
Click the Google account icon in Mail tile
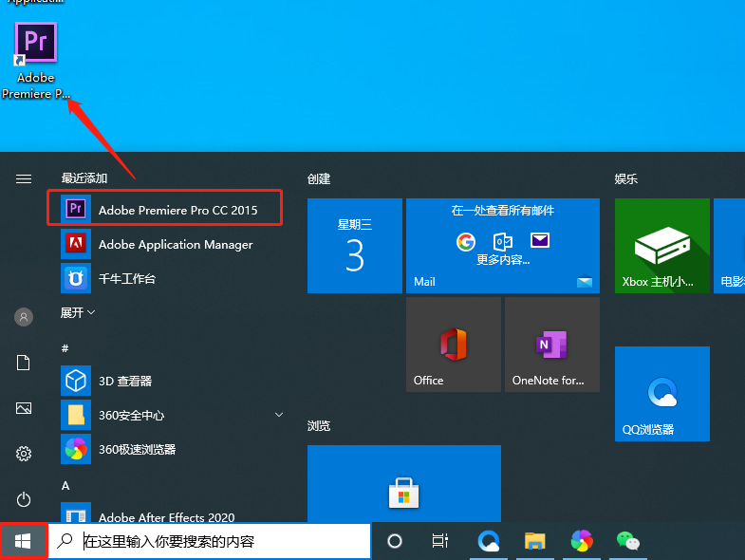(x=466, y=241)
